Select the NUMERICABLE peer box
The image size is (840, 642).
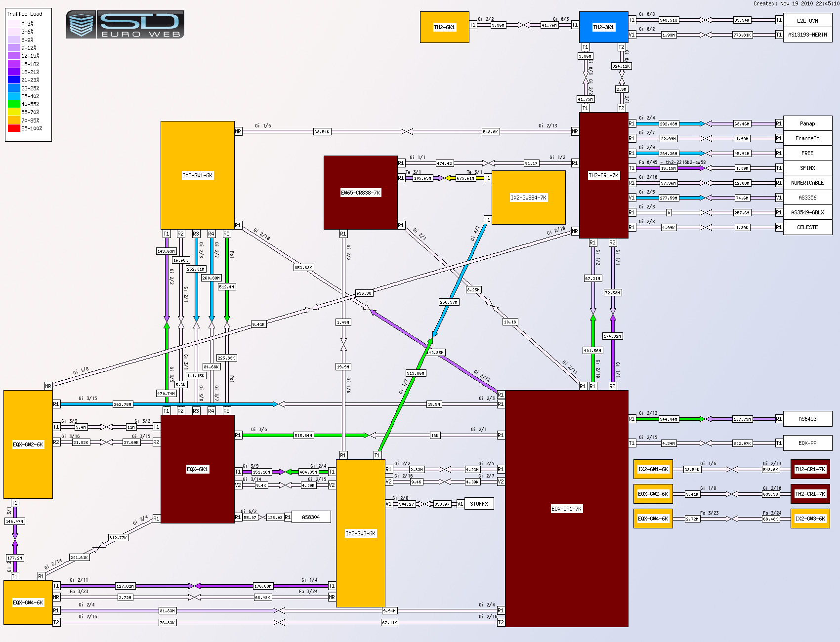(x=807, y=183)
